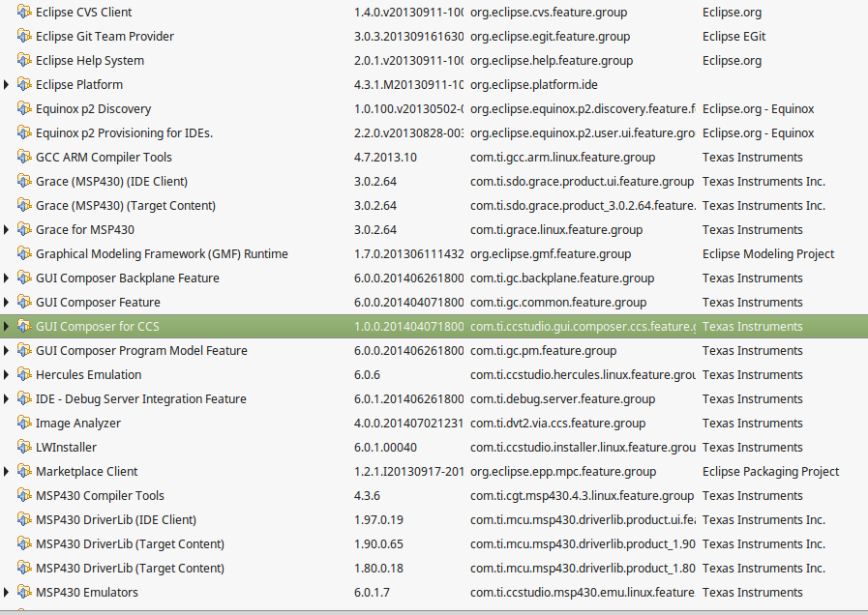Screen dimensions: 868x615
Task: Click the LWInstaller feature icon
Action: 24,447
